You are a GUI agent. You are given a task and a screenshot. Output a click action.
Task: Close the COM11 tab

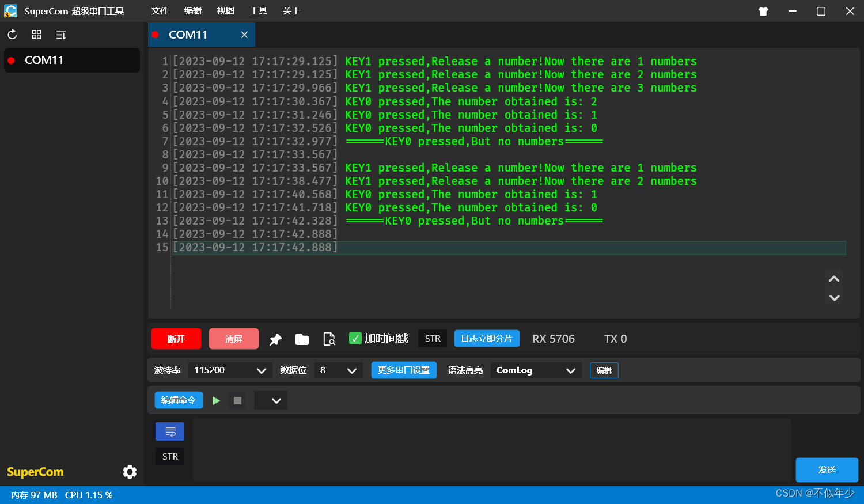point(244,35)
